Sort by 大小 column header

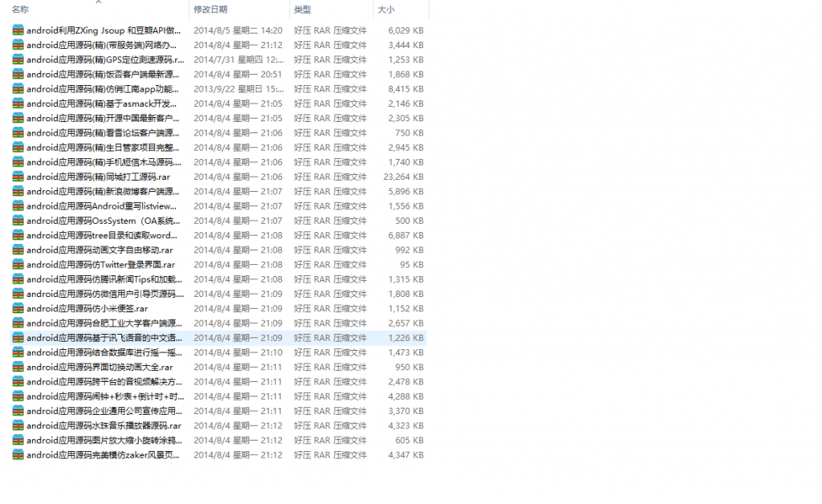pyautogui.click(x=386, y=10)
